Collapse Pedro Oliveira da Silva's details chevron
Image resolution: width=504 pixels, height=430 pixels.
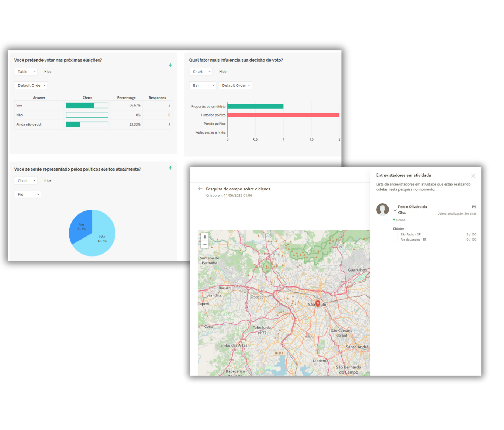(395, 210)
